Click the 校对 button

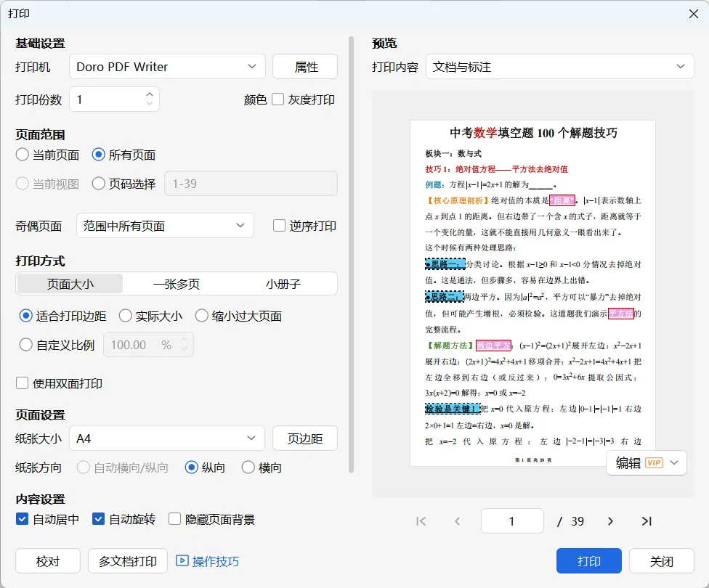[48, 561]
